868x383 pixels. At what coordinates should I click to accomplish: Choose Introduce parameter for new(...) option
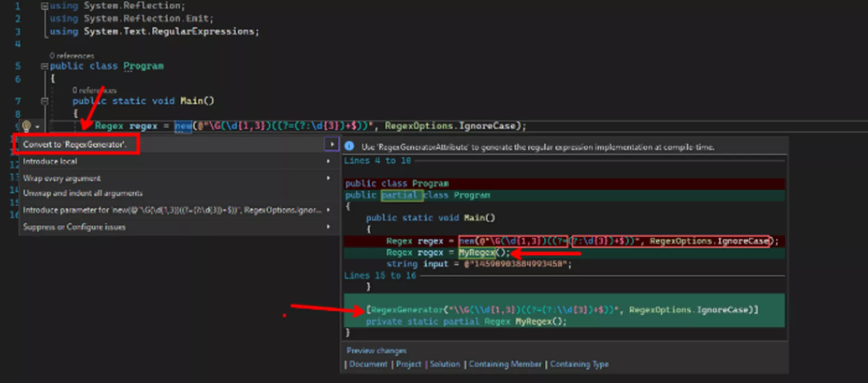(172, 210)
